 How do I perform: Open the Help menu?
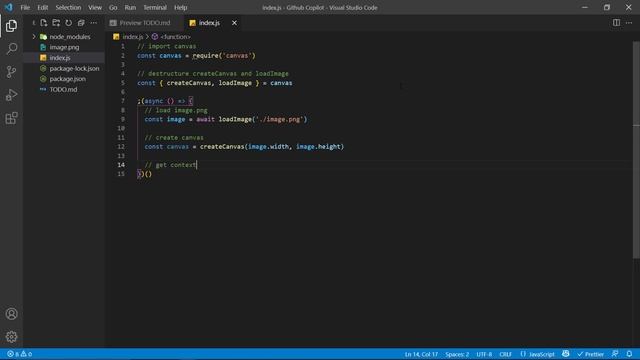[x=180, y=7]
